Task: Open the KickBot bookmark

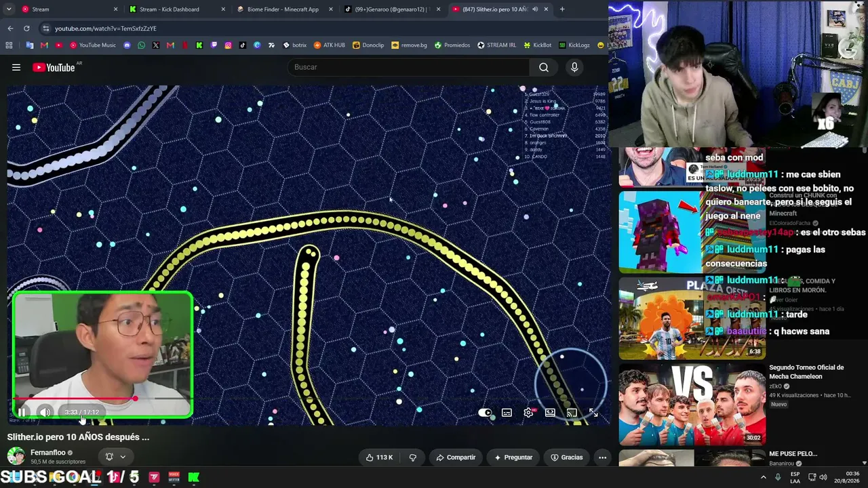Action: [537, 45]
